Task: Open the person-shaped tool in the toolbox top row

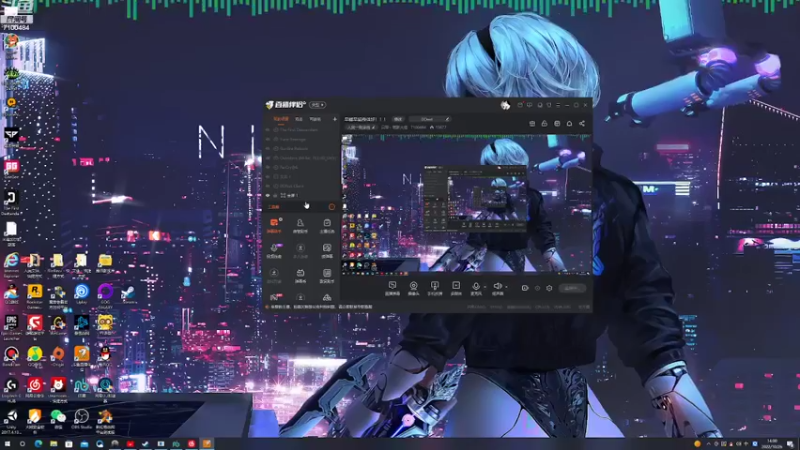Action: (300, 226)
